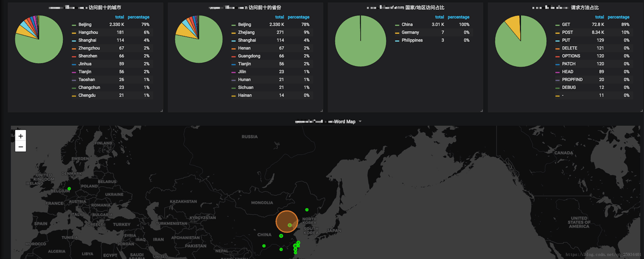Viewport: 644px width, 259px height.
Task: Click the green marker near North Korea
Action: [307, 210]
